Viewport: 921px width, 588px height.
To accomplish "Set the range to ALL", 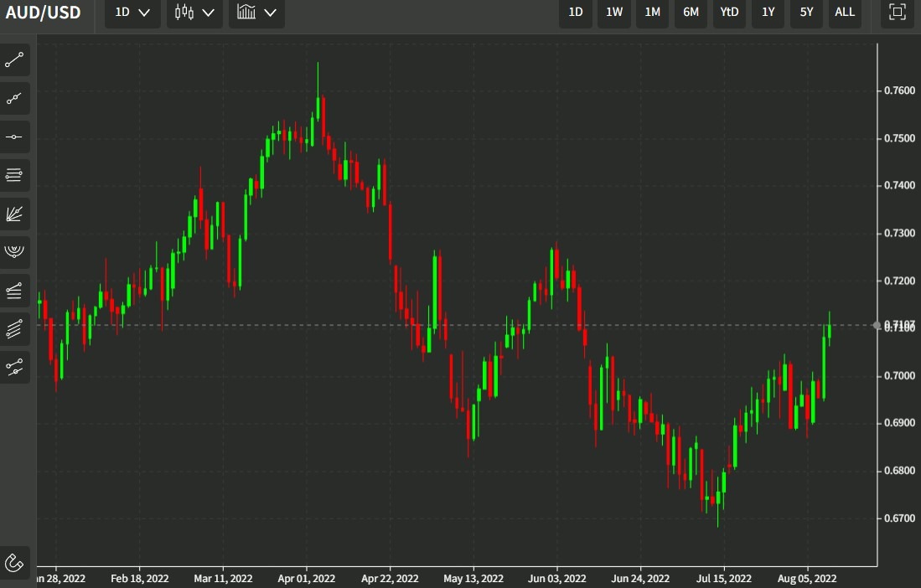I will 845,13.
